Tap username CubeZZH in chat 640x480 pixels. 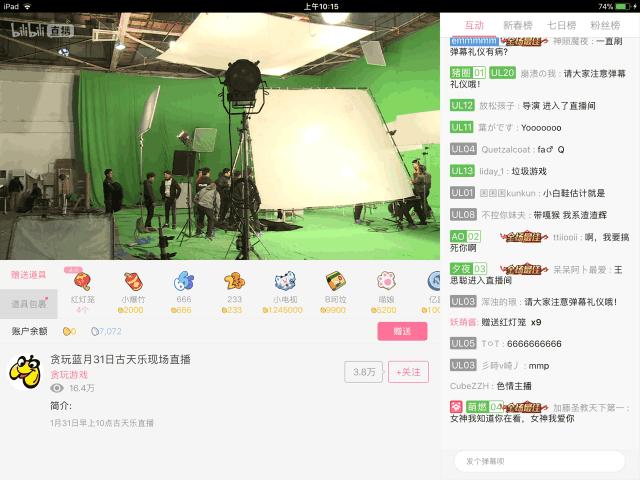coord(469,386)
